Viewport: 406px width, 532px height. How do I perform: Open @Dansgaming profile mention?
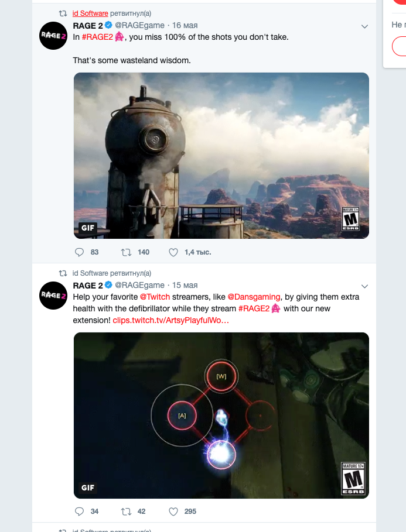254,297
